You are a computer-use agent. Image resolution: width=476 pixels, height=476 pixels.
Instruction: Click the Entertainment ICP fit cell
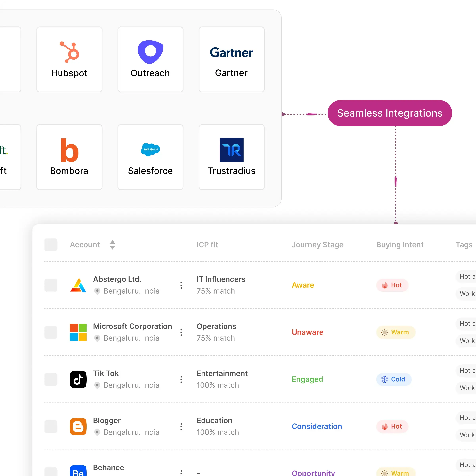coord(222,379)
